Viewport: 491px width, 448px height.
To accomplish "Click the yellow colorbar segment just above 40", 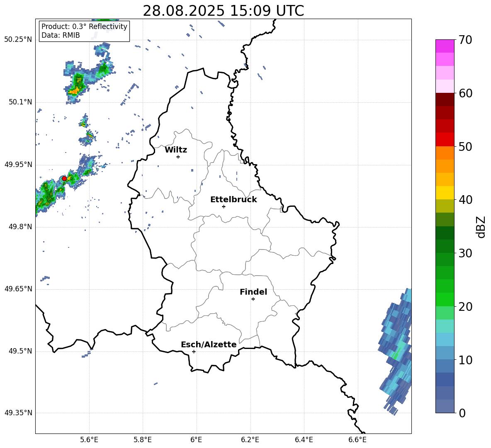I will click(445, 193).
